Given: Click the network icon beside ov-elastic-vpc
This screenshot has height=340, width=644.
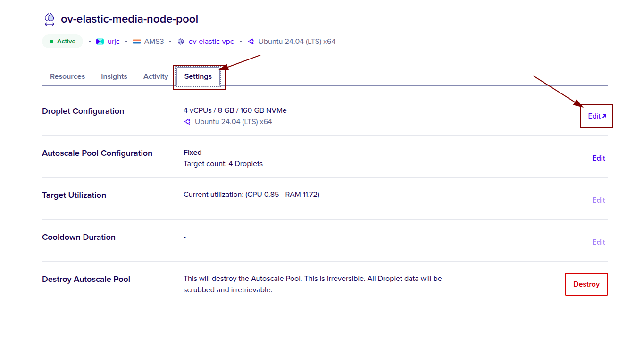Looking at the screenshot, I should click(x=180, y=42).
